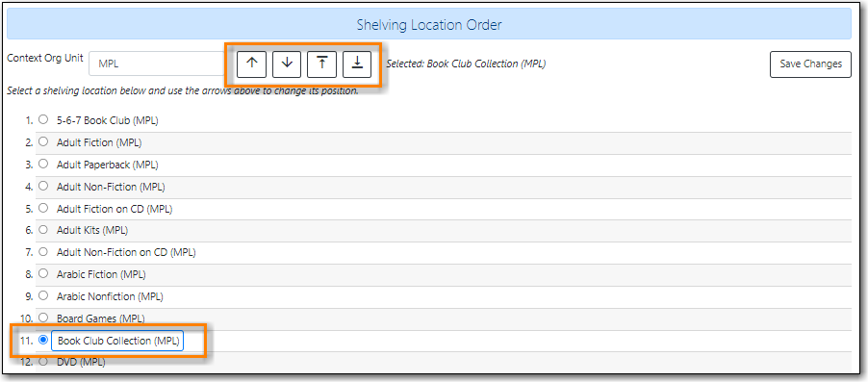Select the 5-6-7 Book Club radio button
The width and height of the screenshot is (868, 382).
pyautogui.click(x=43, y=119)
